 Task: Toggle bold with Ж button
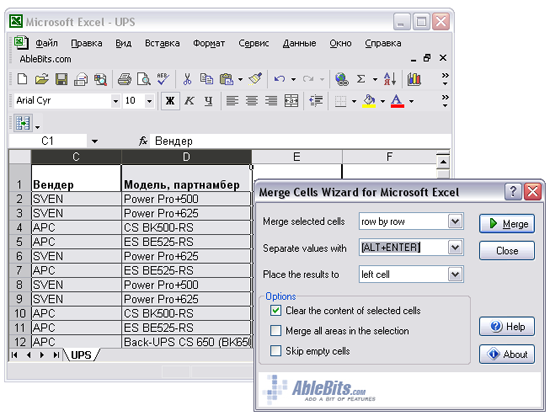click(170, 101)
